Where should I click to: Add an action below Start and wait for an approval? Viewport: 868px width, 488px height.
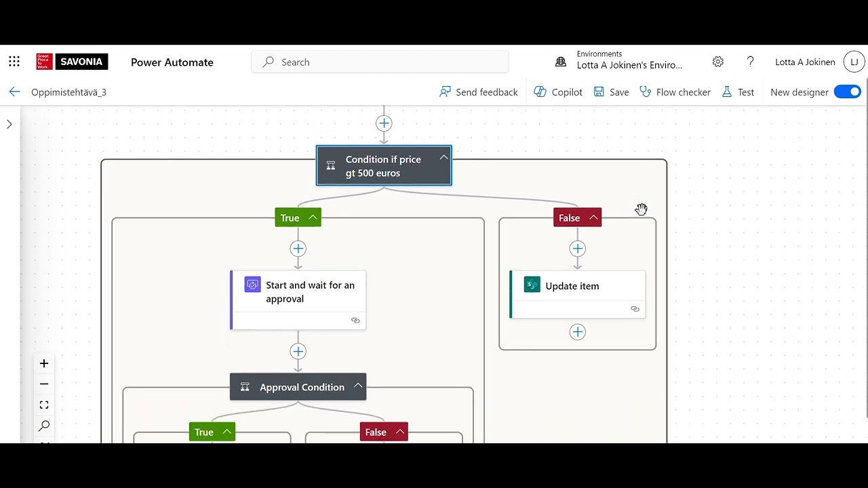point(298,351)
